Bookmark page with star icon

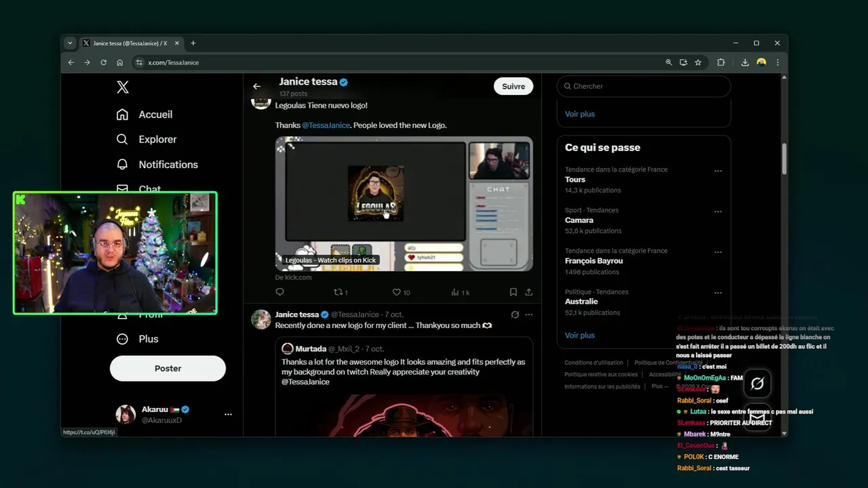pos(698,62)
